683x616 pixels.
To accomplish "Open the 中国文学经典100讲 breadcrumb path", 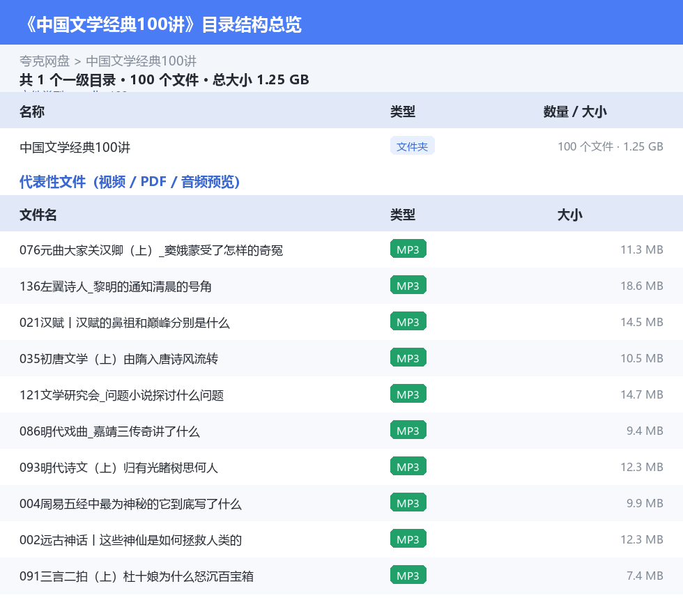I will coord(141,61).
